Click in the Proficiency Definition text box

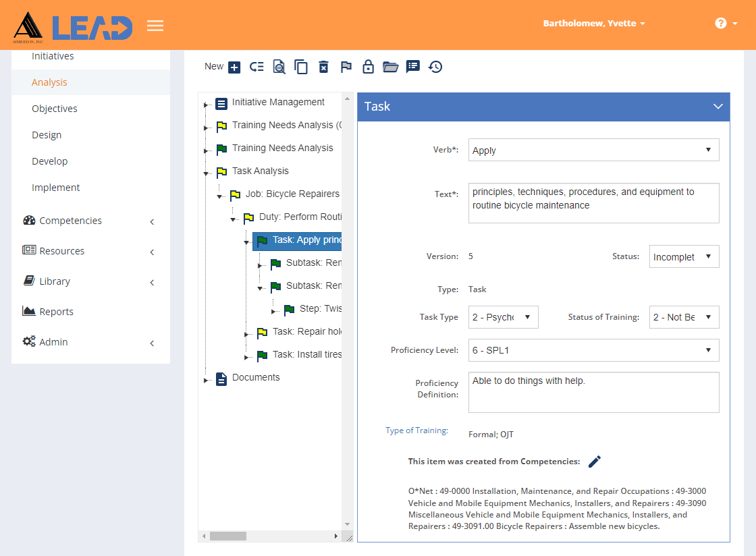[593, 392]
